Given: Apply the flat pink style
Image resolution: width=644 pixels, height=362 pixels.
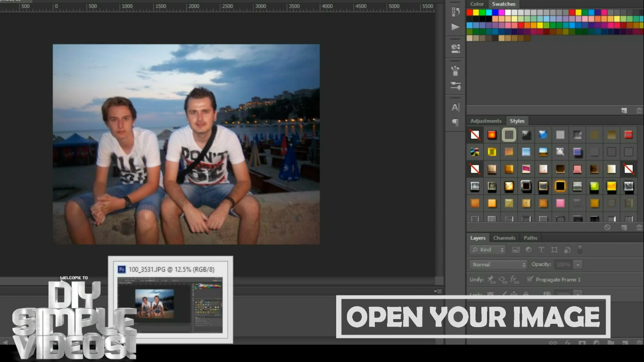Looking at the screenshot, I should (560, 203).
